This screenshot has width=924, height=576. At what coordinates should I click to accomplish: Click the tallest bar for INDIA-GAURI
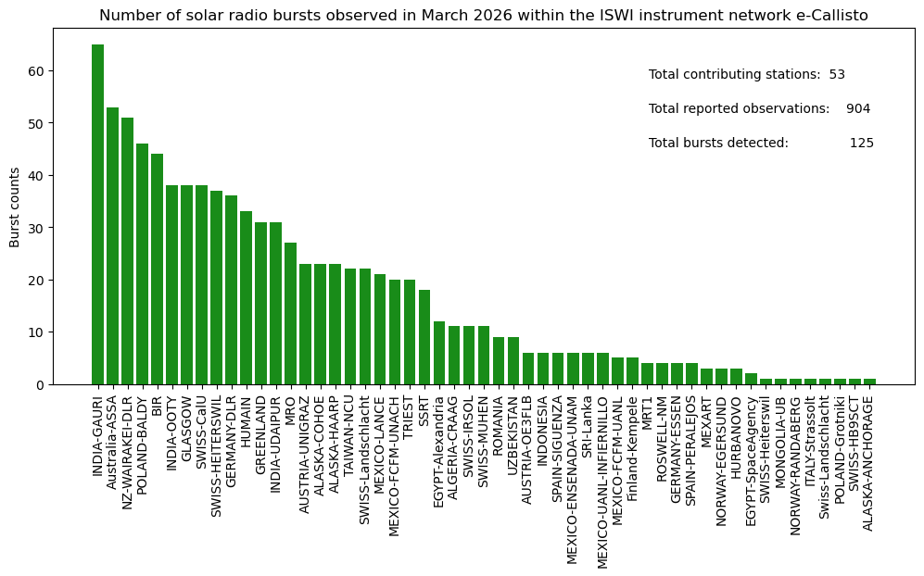coord(97,215)
